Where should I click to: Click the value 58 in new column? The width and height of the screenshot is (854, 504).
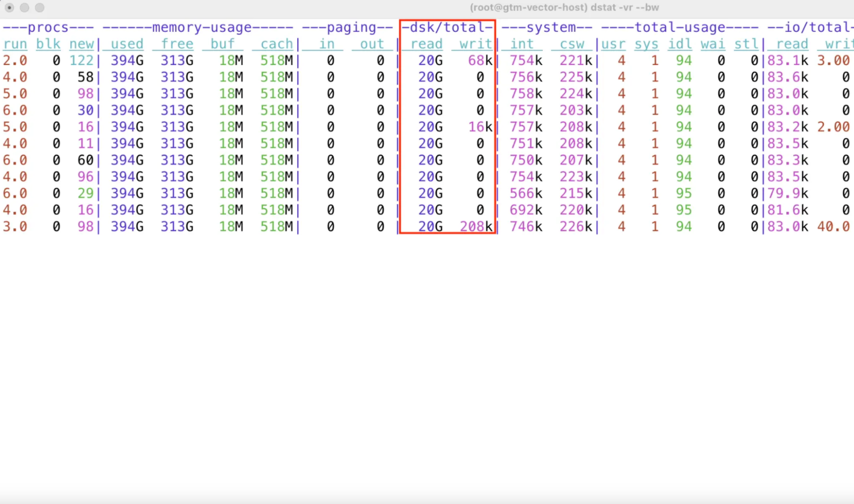(86, 77)
